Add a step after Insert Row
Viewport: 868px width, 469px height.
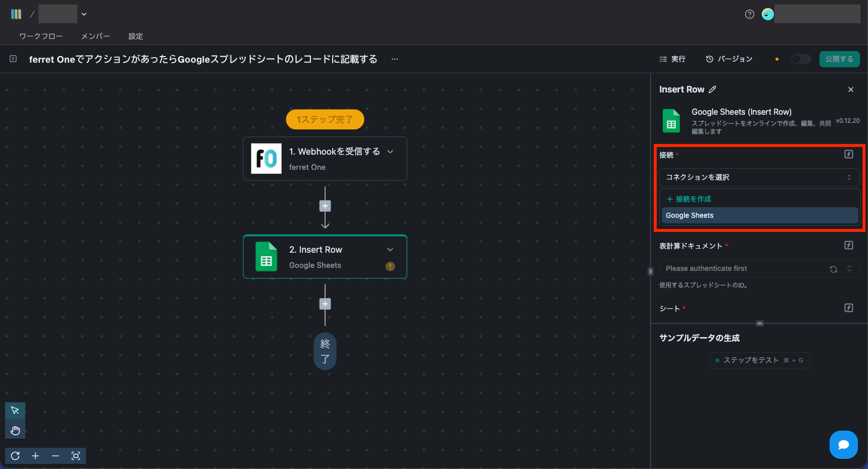tap(325, 304)
